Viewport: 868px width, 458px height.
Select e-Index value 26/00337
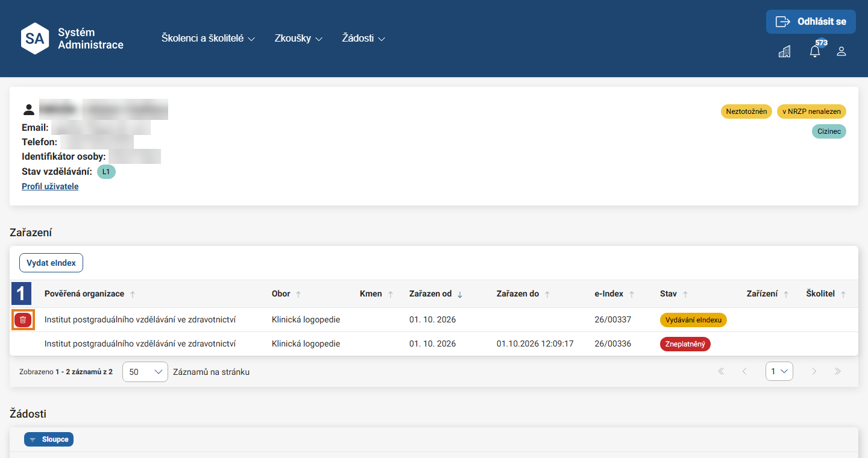tap(612, 319)
